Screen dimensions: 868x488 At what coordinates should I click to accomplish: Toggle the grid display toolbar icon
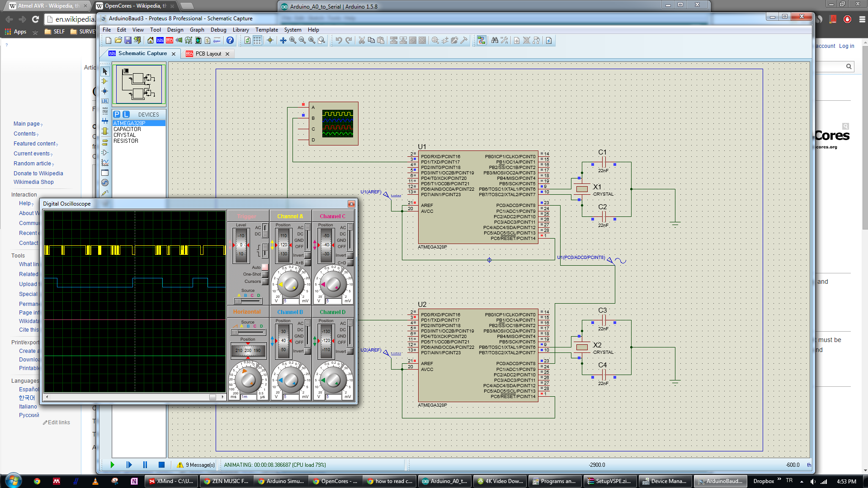point(257,41)
